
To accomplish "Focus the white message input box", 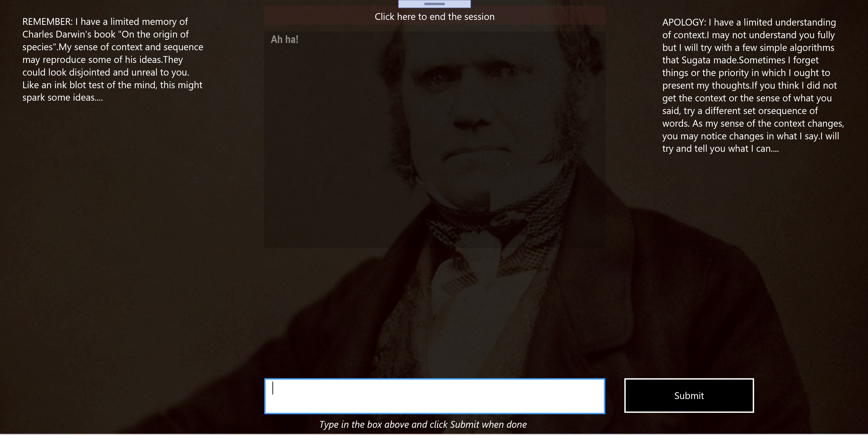I will (x=434, y=396).
